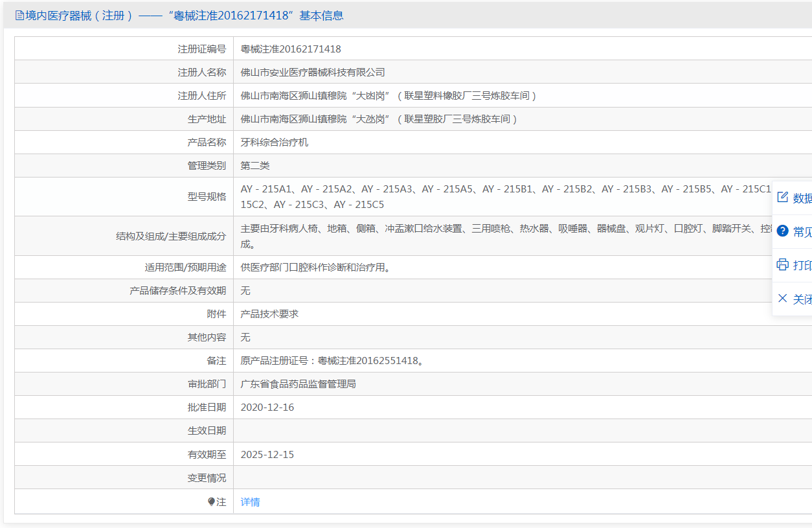
Task: Click the 生效日期 label
Action: pos(207,430)
